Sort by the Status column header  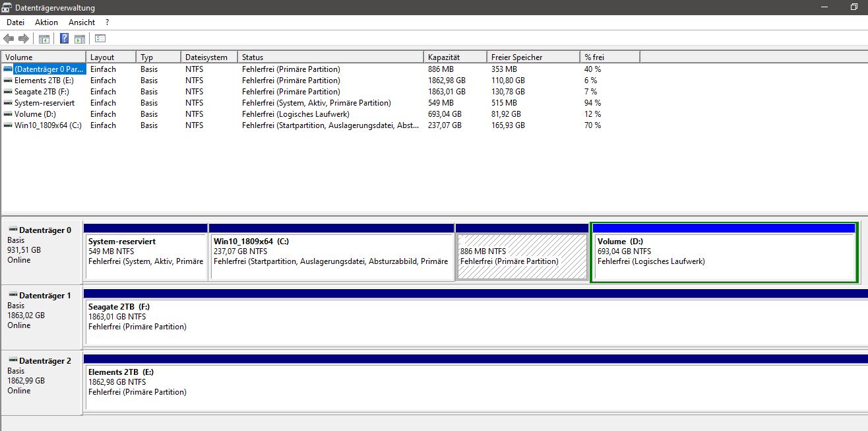point(330,57)
